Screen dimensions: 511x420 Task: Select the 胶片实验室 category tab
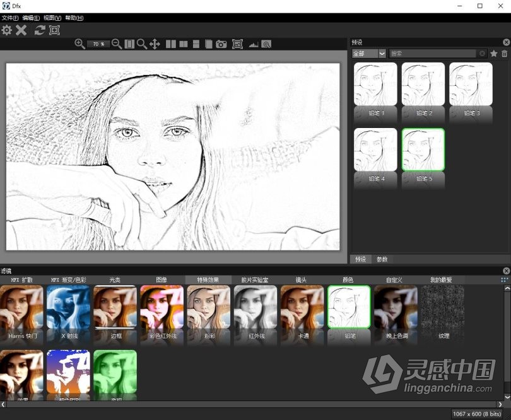point(255,280)
